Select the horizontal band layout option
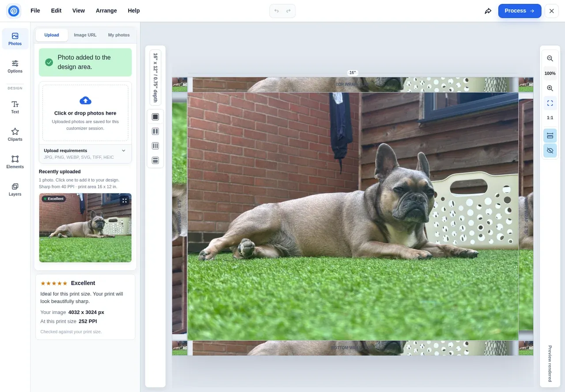Viewport: 565px width, 392px height. click(x=155, y=161)
